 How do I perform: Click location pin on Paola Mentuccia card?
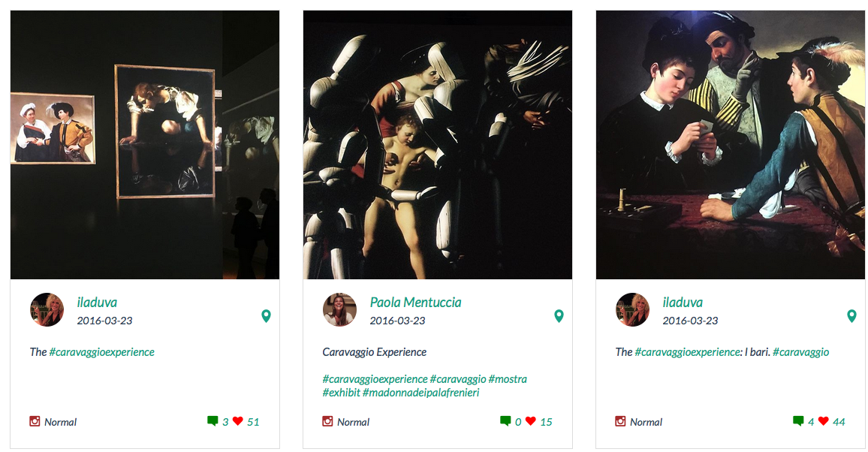(x=559, y=316)
